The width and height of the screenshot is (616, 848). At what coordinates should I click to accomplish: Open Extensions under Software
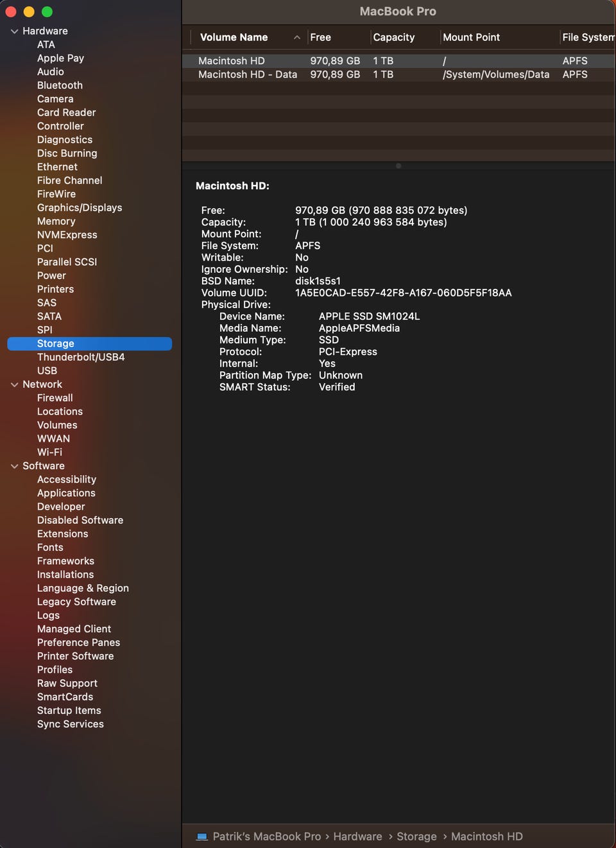(63, 534)
